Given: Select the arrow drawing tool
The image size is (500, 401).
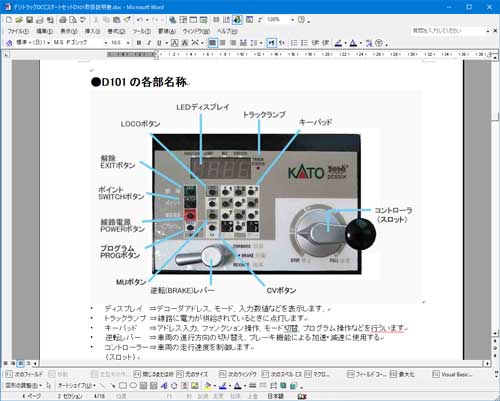Looking at the screenshot, I should click(x=113, y=386).
